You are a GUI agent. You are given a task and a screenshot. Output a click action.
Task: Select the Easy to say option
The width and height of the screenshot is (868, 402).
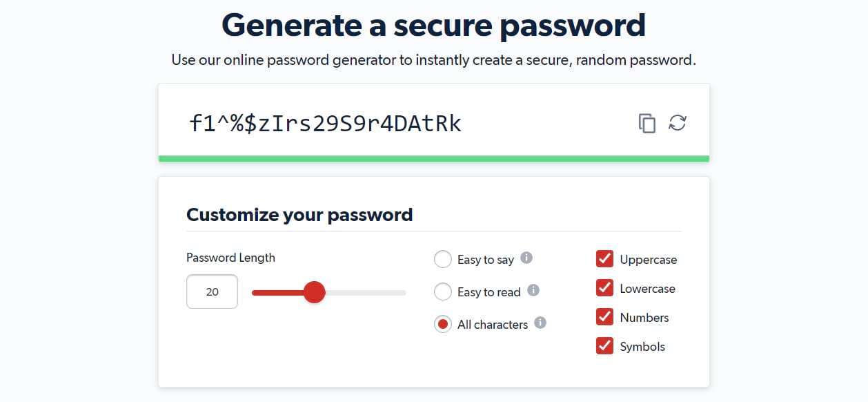click(x=443, y=260)
